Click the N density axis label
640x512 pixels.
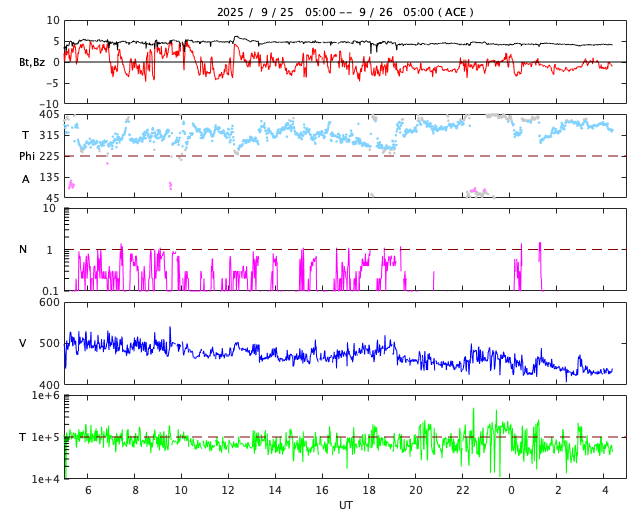click(x=23, y=250)
